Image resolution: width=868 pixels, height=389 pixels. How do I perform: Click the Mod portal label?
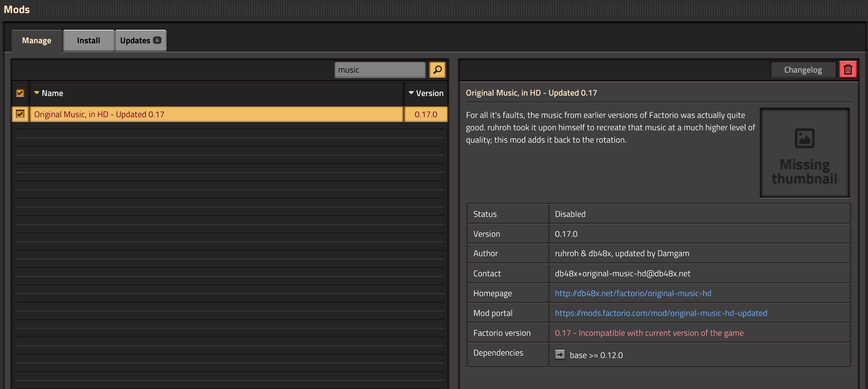point(493,313)
